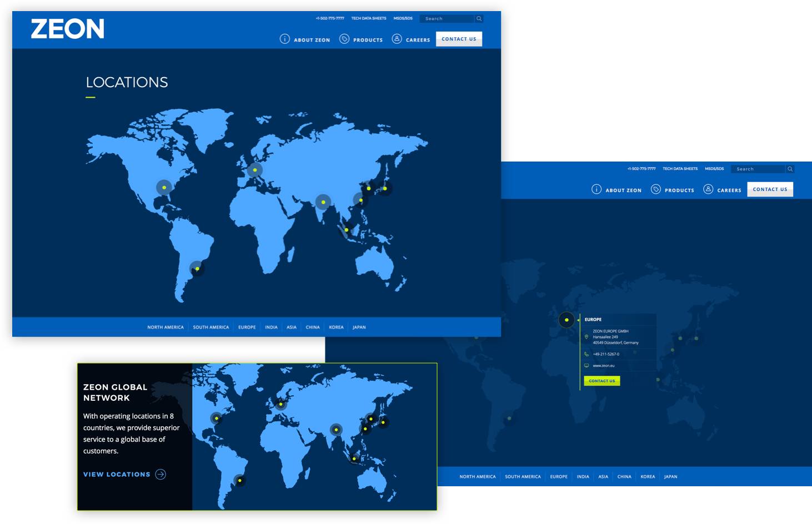
Task: Click the search magnifier icon on Locations page
Action: click(x=479, y=18)
